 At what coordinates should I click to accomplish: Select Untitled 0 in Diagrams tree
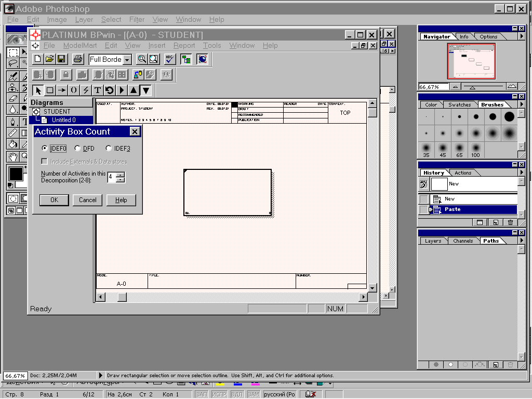pos(63,120)
